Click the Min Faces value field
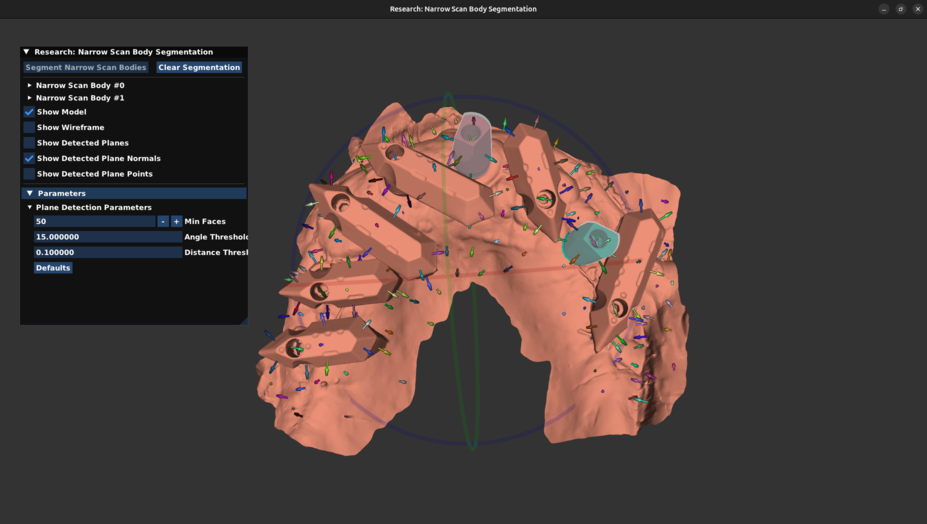The image size is (927, 524). coord(94,222)
